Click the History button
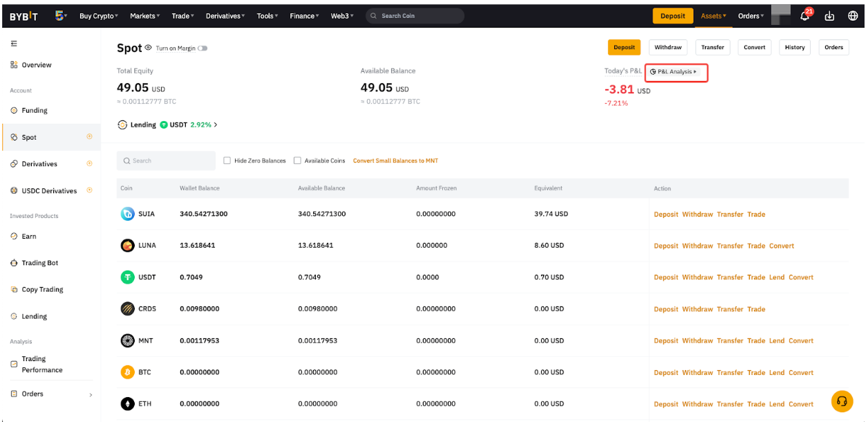The width and height of the screenshot is (868, 422). (795, 47)
